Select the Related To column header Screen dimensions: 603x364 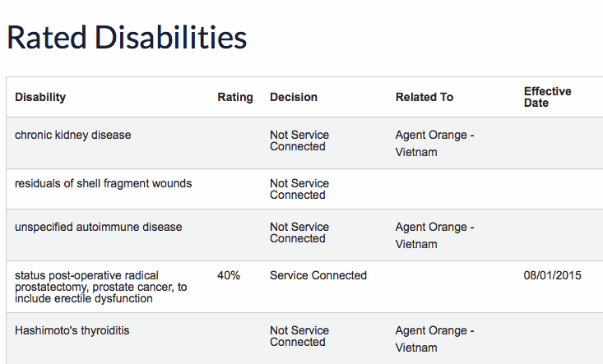click(424, 97)
